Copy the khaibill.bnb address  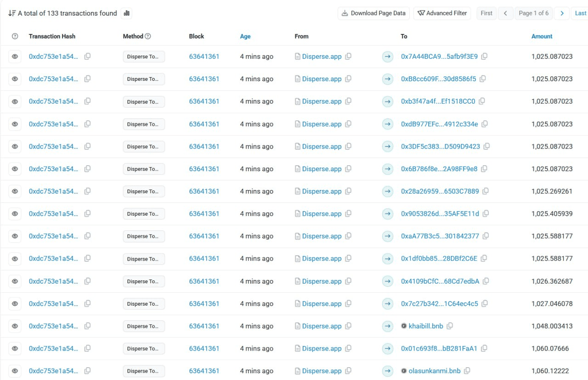450,326
